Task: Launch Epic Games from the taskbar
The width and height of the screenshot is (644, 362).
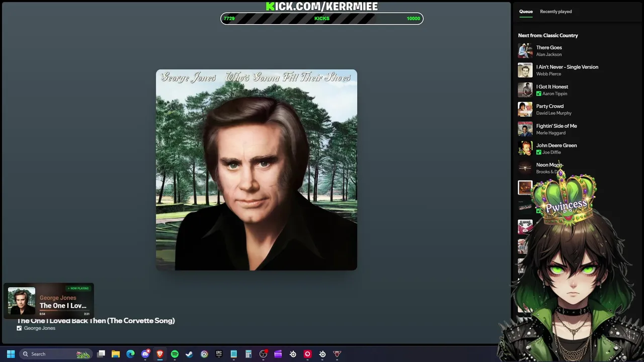Action: click(219, 354)
